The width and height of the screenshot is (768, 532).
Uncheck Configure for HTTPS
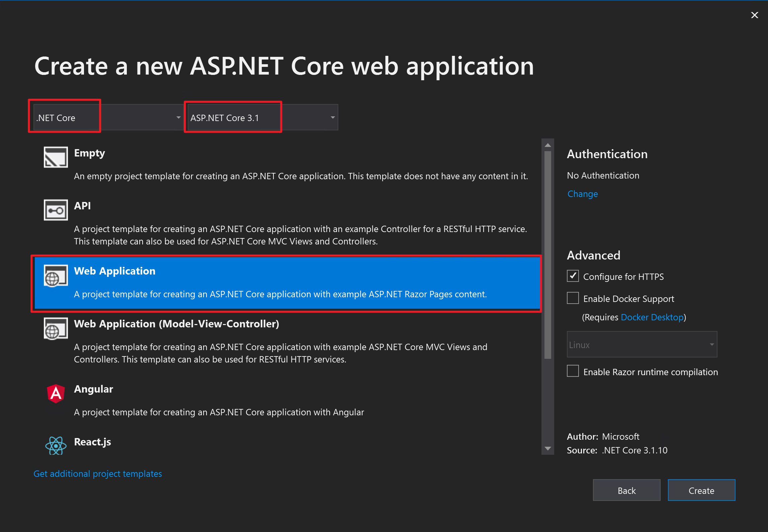[573, 276]
